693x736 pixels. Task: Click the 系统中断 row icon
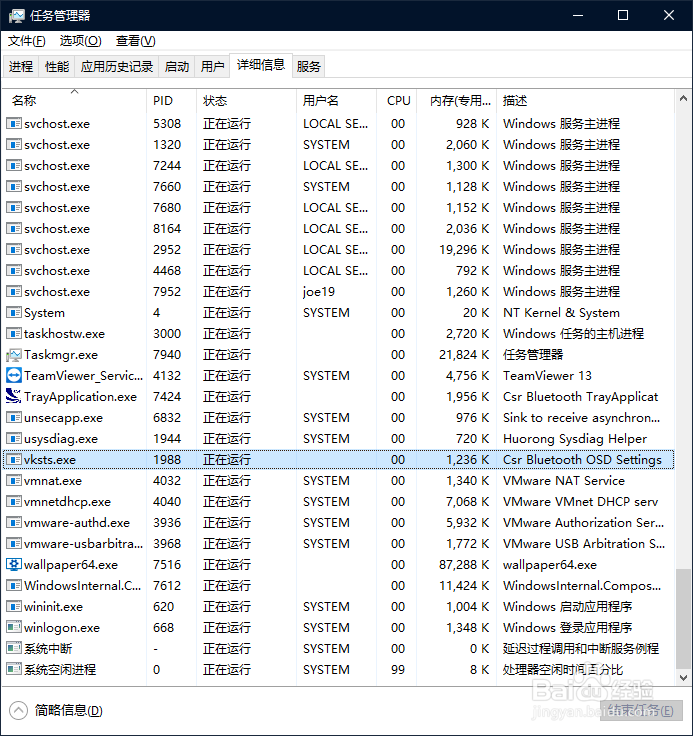coord(14,649)
